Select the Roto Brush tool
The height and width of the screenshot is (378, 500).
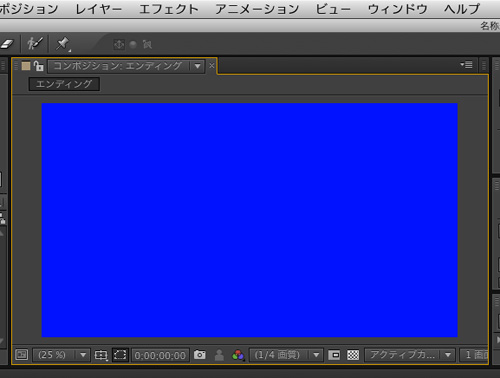point(35,44)
